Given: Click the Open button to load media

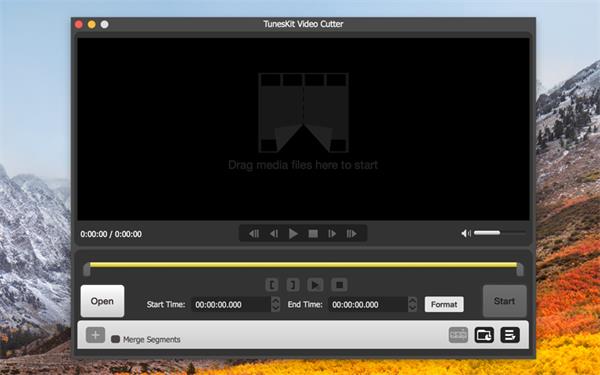Looking at the screenshot, I should point(102,301).
